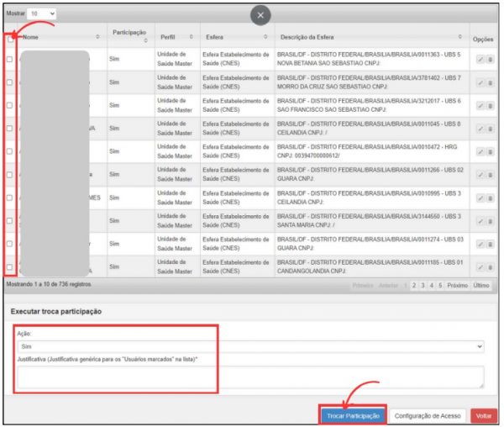Image resolution: width=504 pixels, height=427 pixels.
Task: Click delete trash icon for UBS 7 Morro da Cruz row
Action: [x=490, y=82]
